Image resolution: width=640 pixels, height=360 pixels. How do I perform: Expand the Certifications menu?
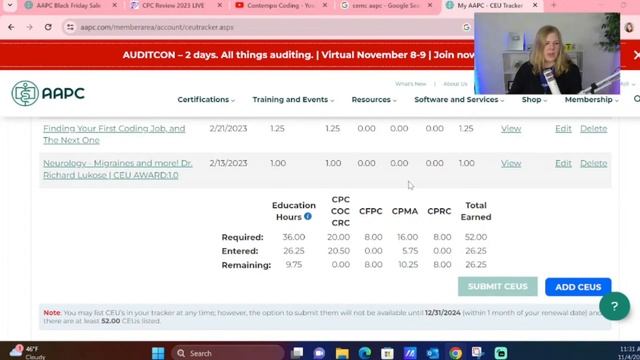pos(206,100)
